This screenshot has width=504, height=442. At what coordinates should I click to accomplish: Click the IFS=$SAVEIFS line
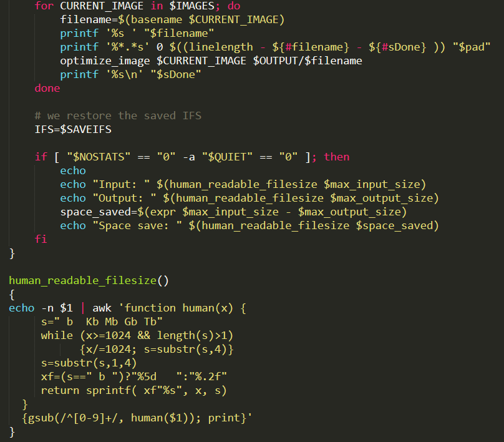click(73, 129)
